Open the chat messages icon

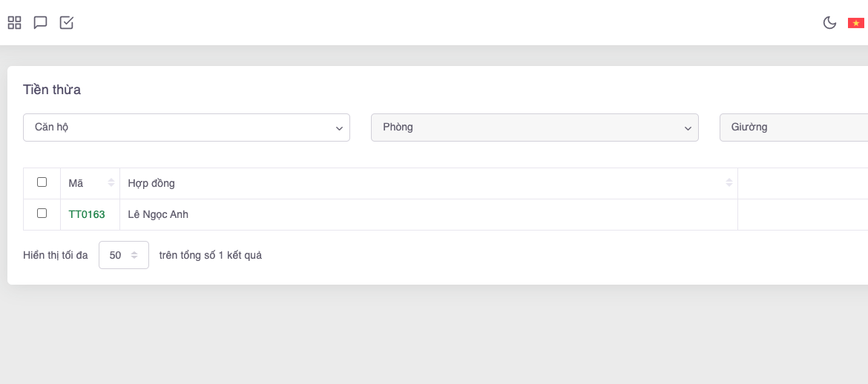pos(41,23)
